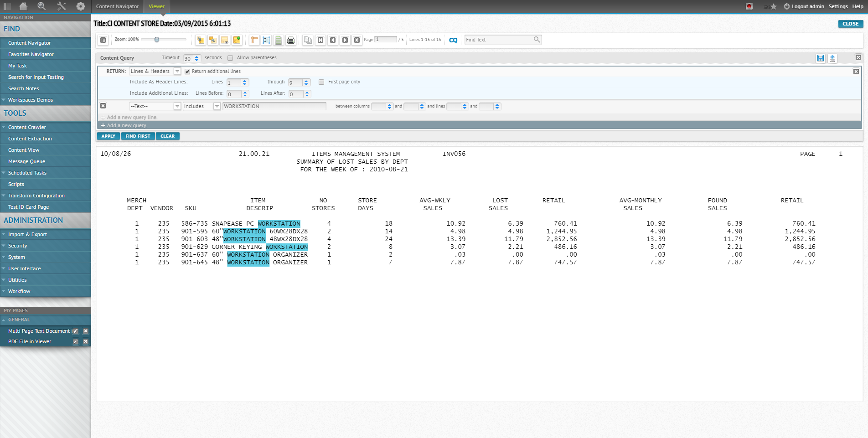Adjust the Lines After stepper

coord(307,94)
